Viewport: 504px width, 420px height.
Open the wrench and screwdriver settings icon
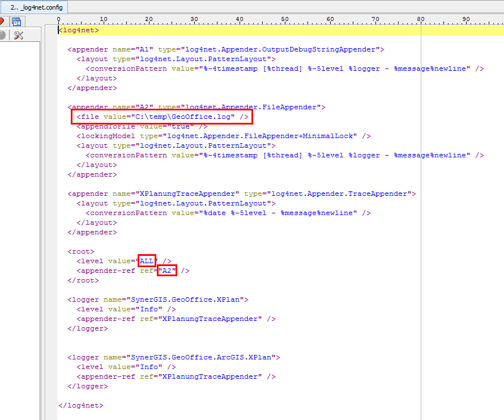pyautogui.click(x=19, y=35)
